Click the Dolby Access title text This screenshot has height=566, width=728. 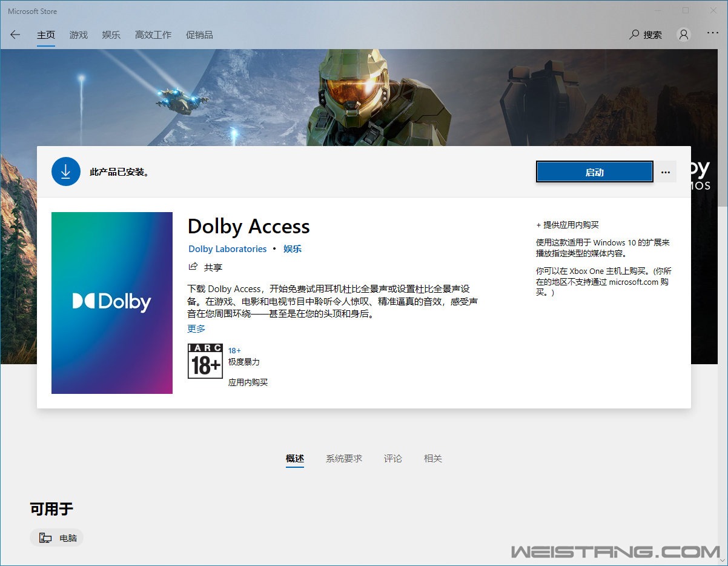click(249, 226)
